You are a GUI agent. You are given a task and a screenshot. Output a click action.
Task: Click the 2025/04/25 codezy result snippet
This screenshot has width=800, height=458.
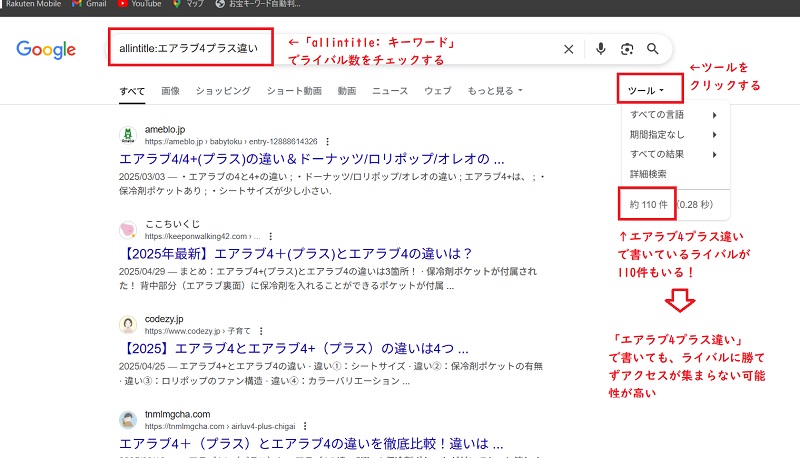[x=331, y=373]
